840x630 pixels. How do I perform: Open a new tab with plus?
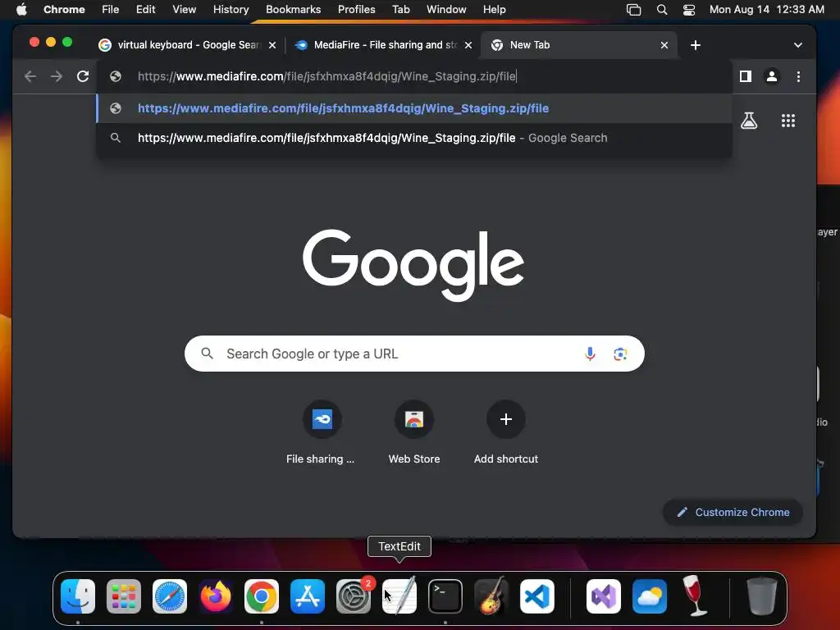tap(696, 46)
